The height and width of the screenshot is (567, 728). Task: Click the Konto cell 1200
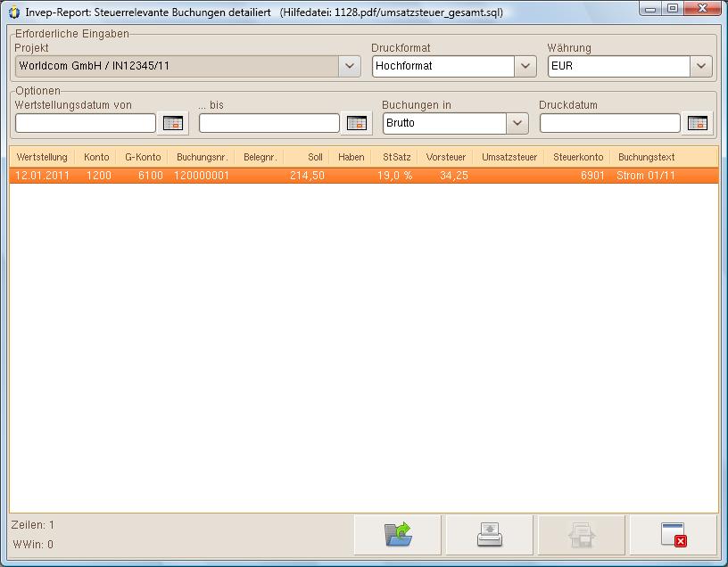tap(98, 176)
